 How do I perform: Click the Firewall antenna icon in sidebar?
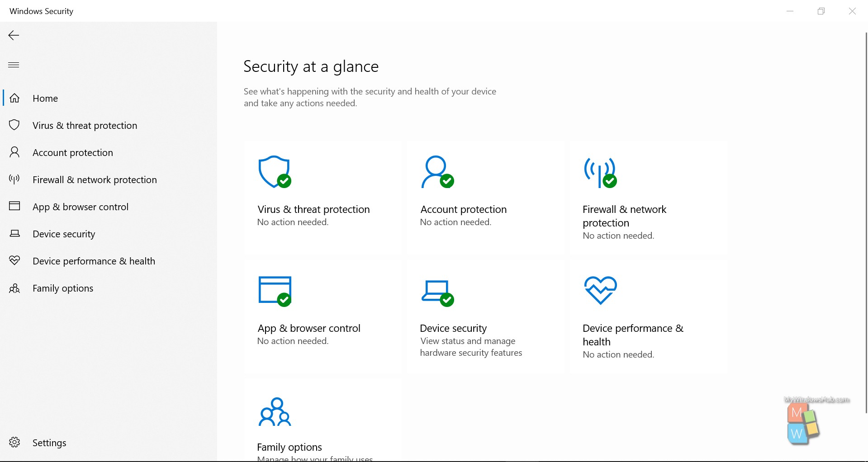coord(14,179)
